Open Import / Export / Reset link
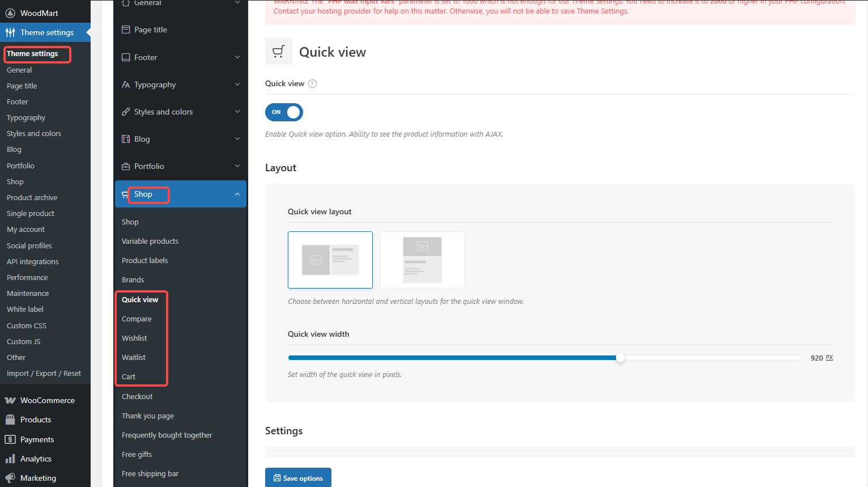The width and height of the screenshot is (868, 487). (44, 373)
